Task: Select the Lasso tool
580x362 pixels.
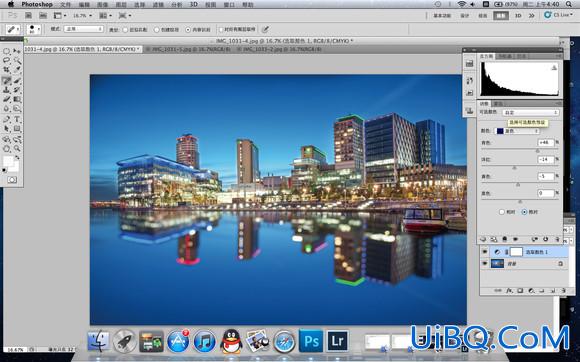Action: 6,60
